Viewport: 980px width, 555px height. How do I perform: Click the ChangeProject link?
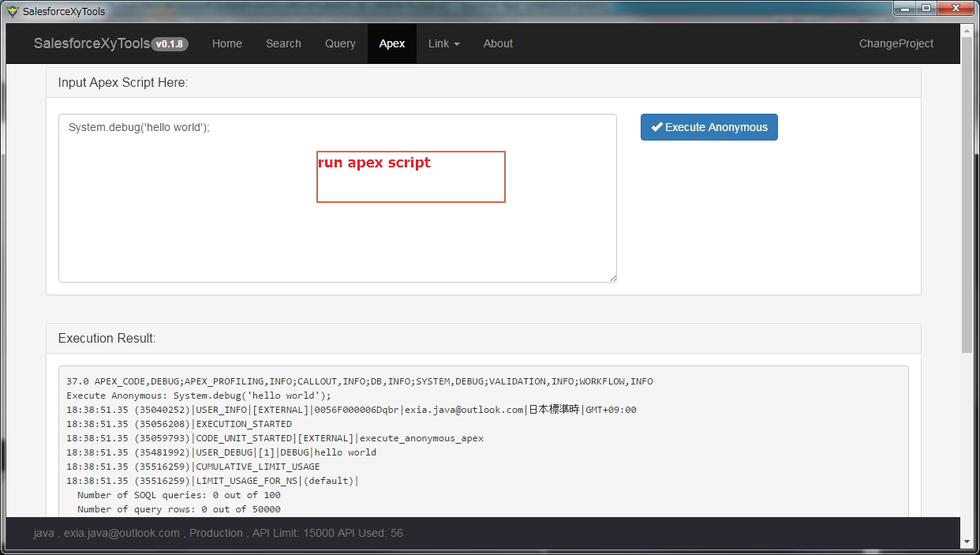[x=896, y=43]
